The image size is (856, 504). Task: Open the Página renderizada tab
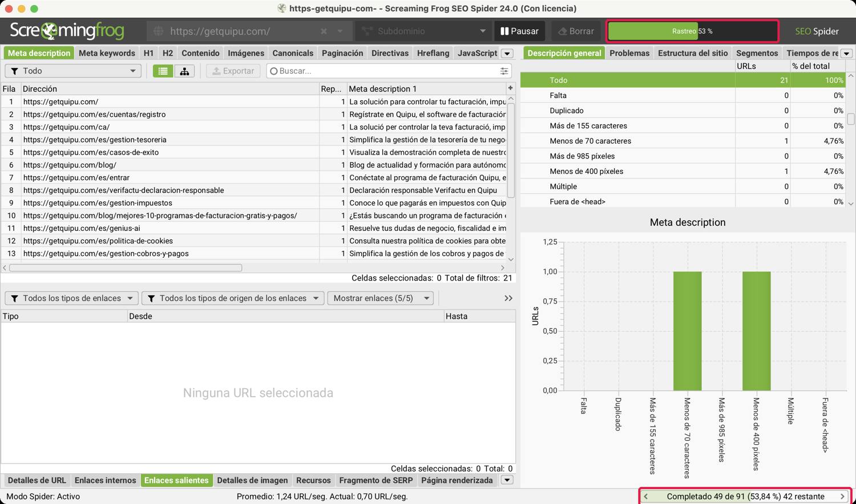[x=457, y=480]
